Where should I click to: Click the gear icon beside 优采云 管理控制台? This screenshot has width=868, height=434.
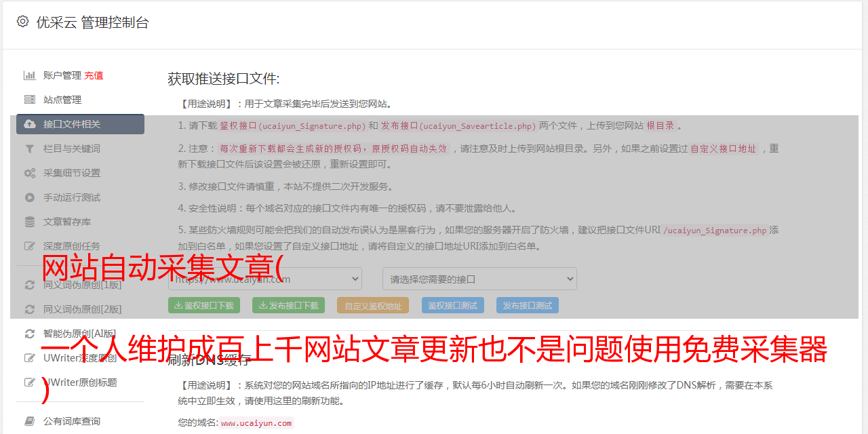(x=22, y=22)
